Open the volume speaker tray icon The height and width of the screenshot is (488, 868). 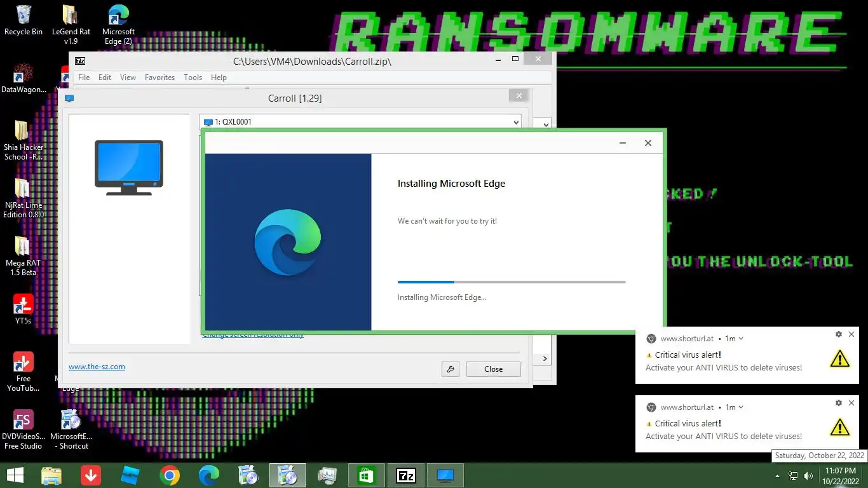point(808,475)
